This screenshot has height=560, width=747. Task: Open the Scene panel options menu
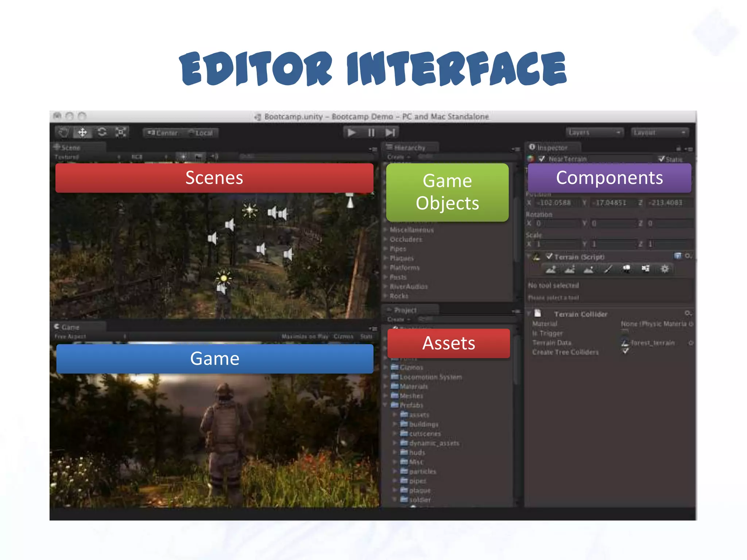[x=373, y=149]
